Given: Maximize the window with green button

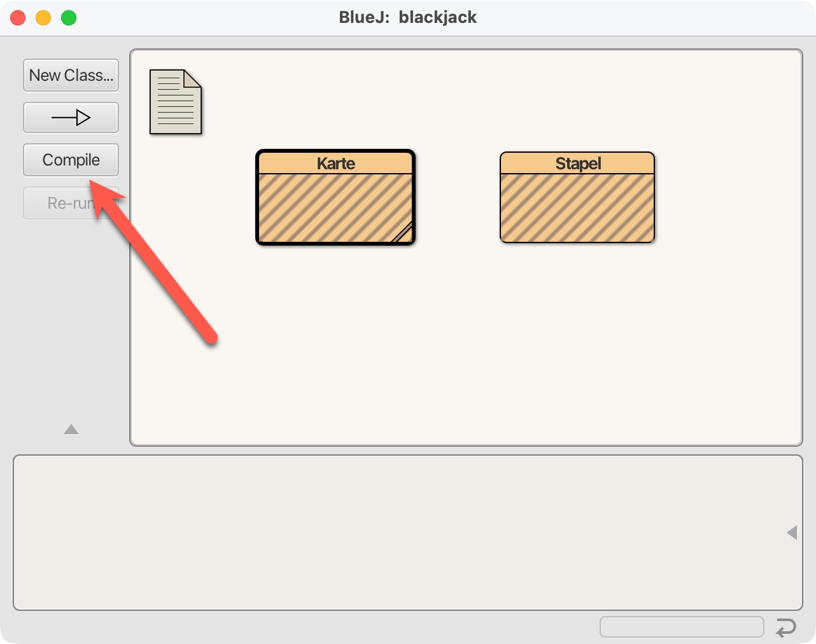Looking at the screenshot, I should coord(69,18).
